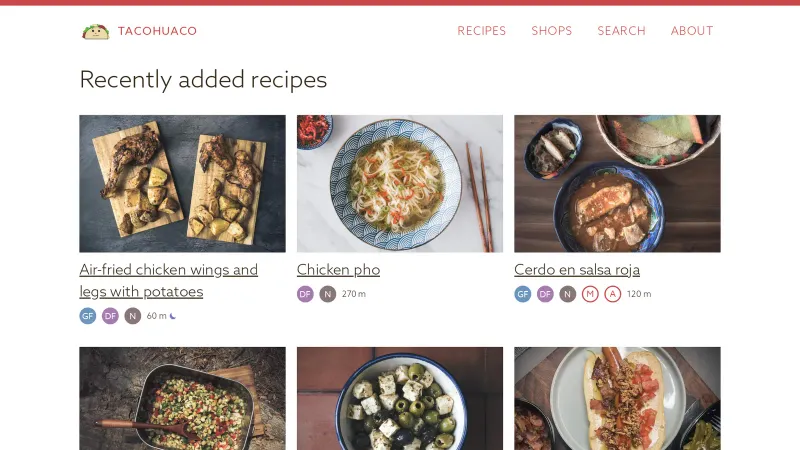Click the GF badge under Cerdo en salsa roja
Image resolution: width=800 pixels, height=450 pixels.
tap(523, 294)
